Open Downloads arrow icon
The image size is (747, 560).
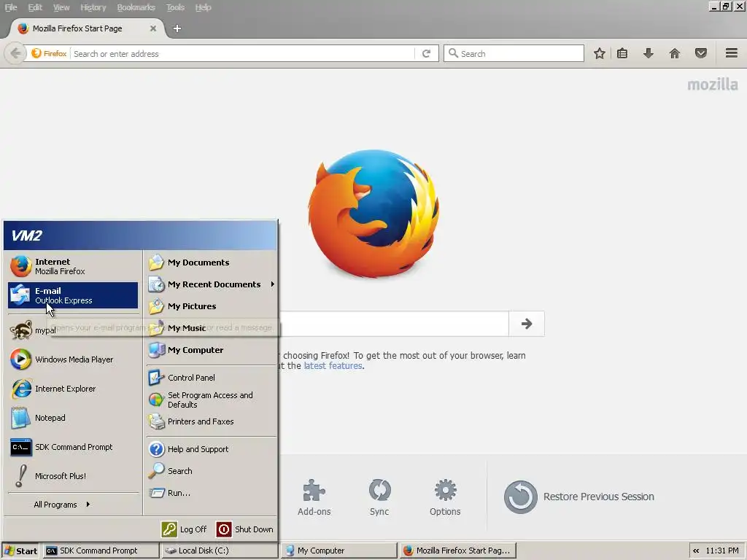pyautogui.click(x=648, y=53)
